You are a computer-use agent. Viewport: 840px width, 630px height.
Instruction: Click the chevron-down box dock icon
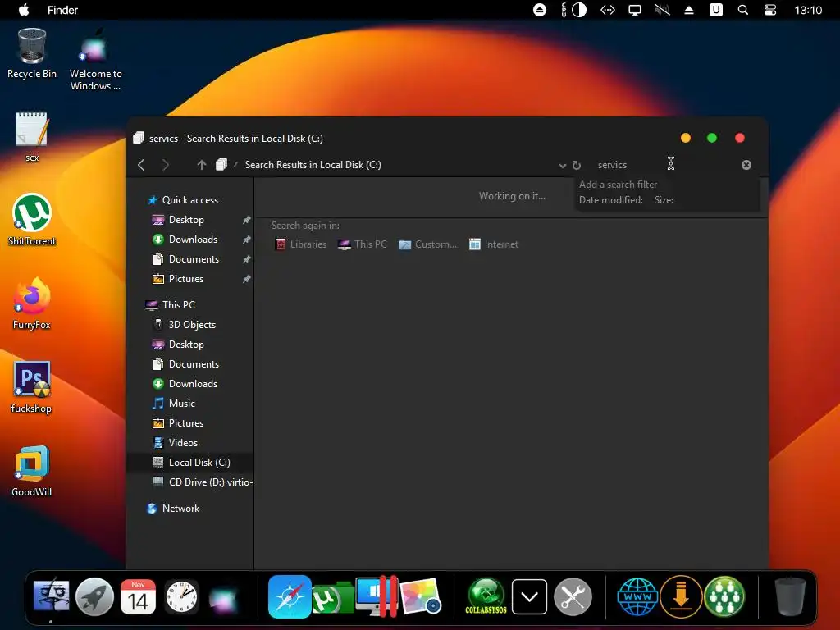tap(529, 596)
